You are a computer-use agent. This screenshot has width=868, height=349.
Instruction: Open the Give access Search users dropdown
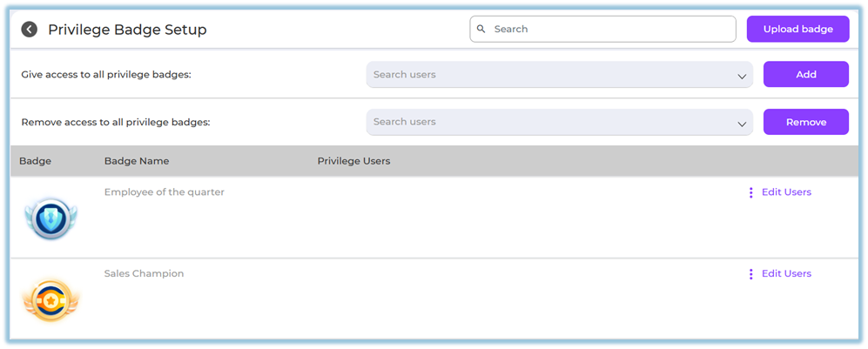[548, 75]
